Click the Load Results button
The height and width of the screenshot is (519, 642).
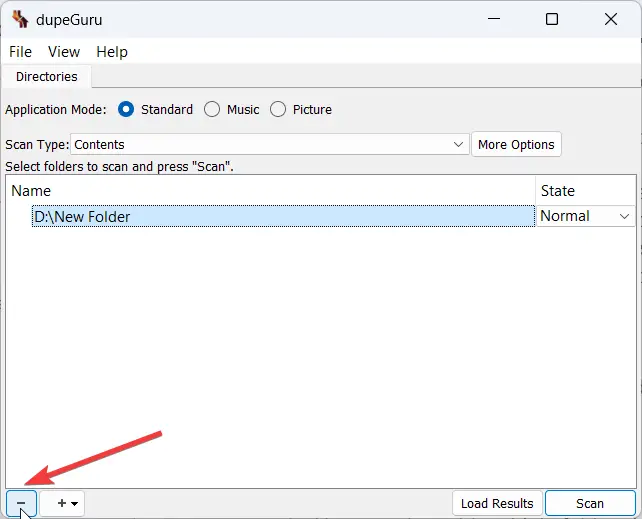tap(497, 503)
